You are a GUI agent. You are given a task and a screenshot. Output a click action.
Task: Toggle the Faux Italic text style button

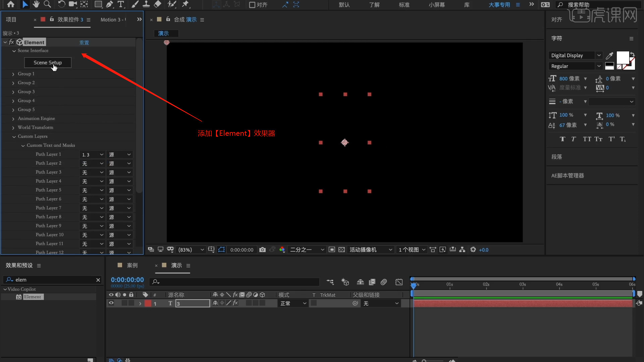coord(574,139)
